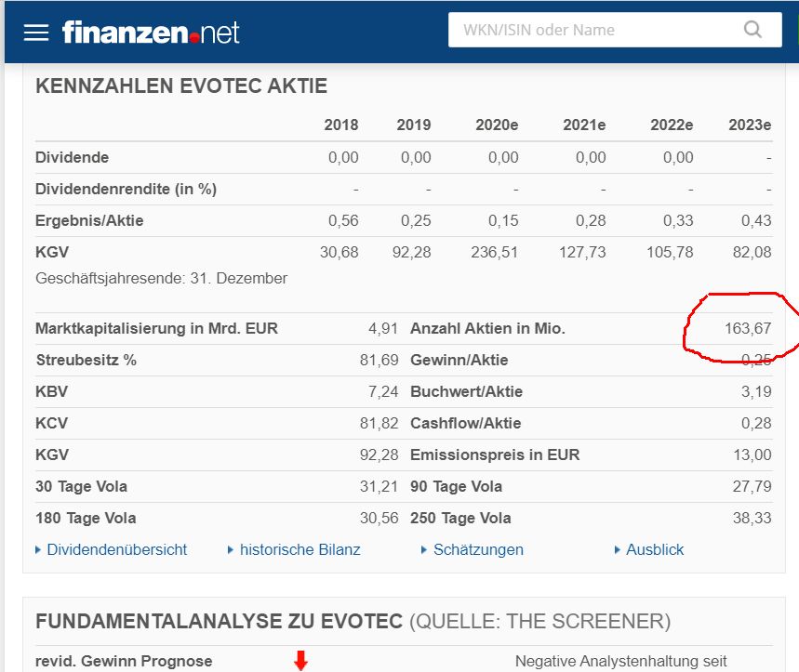
Task: Click the red down arrow next to Gewinn Prognose
Action: [x=300, y=661]
